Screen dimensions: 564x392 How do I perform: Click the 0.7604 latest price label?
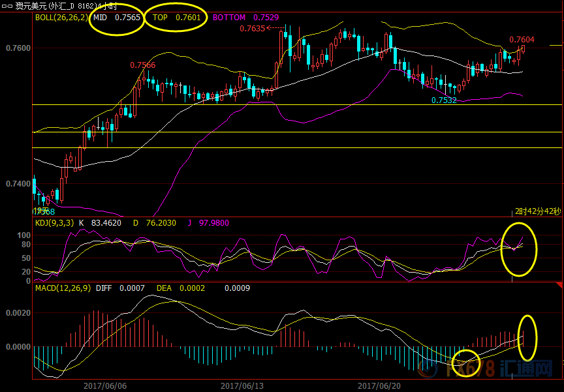[x=521, y=40]
